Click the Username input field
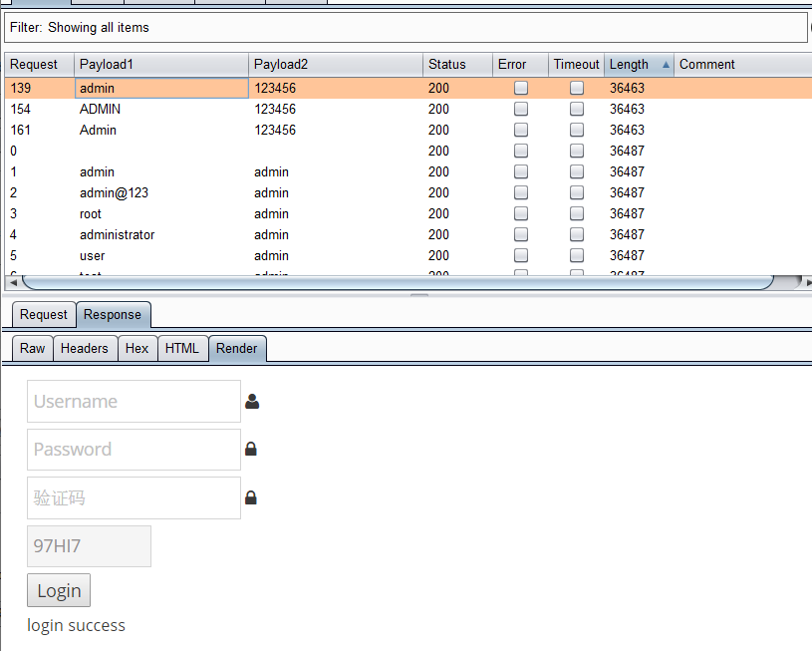This screenshot has height=651, width=812. click(134, 401)
